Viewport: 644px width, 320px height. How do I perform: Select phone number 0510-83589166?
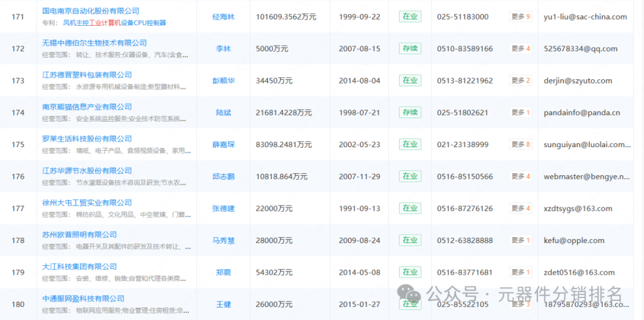point(465,49)
